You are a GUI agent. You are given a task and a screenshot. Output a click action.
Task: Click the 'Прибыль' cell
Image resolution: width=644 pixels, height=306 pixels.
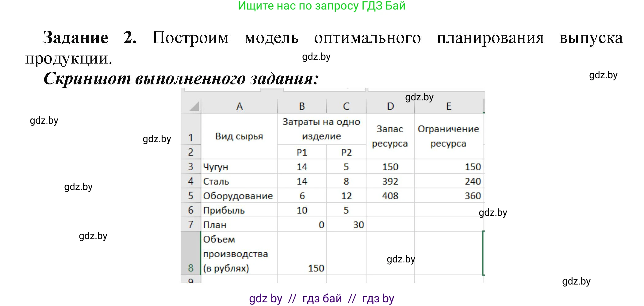pyautogui.click(x=239, y=210)
